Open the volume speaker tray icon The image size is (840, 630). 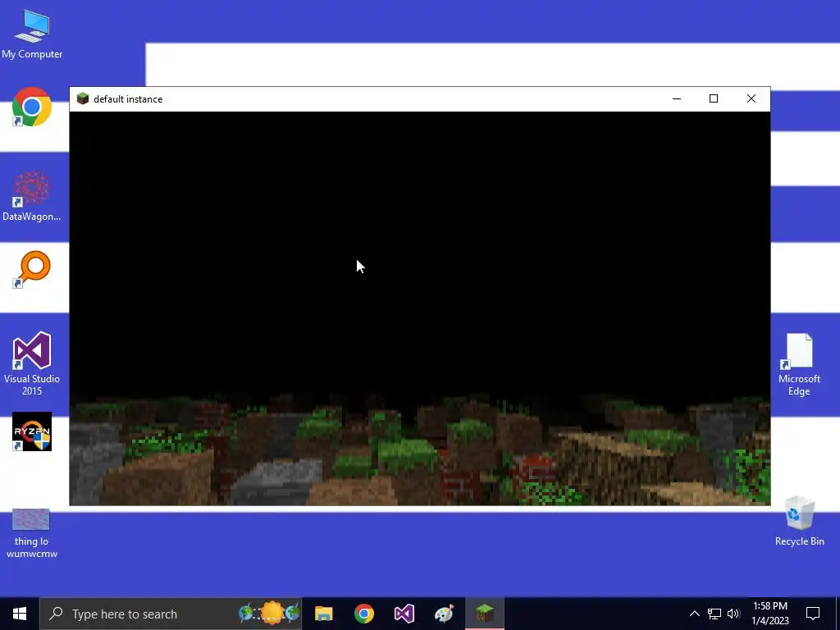pyautogui.click(x=733, y=614)
